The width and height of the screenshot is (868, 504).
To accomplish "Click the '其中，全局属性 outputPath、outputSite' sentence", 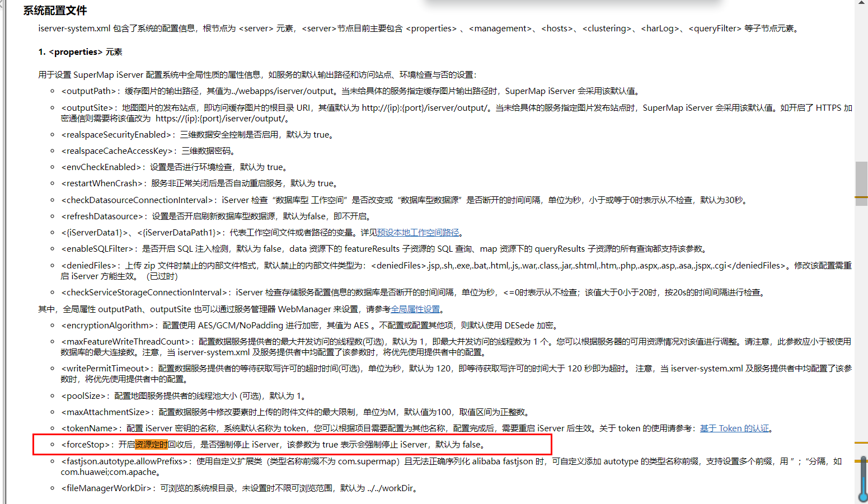I will point(242,309).
